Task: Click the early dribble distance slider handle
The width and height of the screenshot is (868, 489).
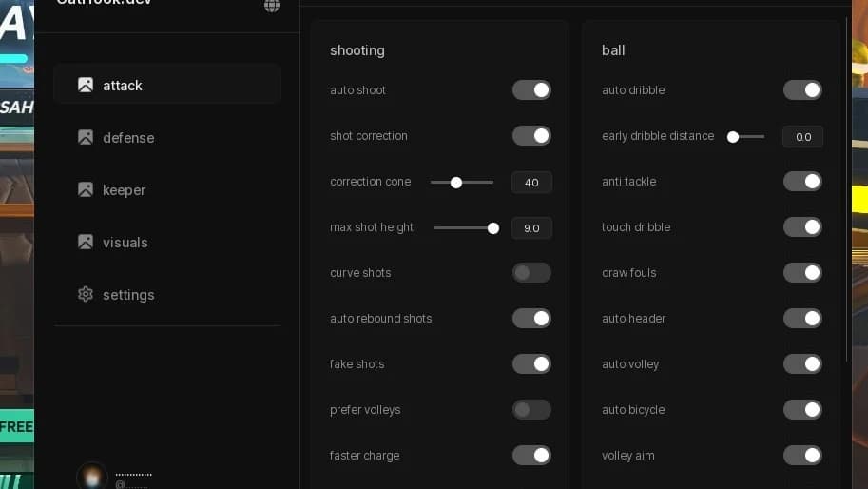Action: [733, 137]
